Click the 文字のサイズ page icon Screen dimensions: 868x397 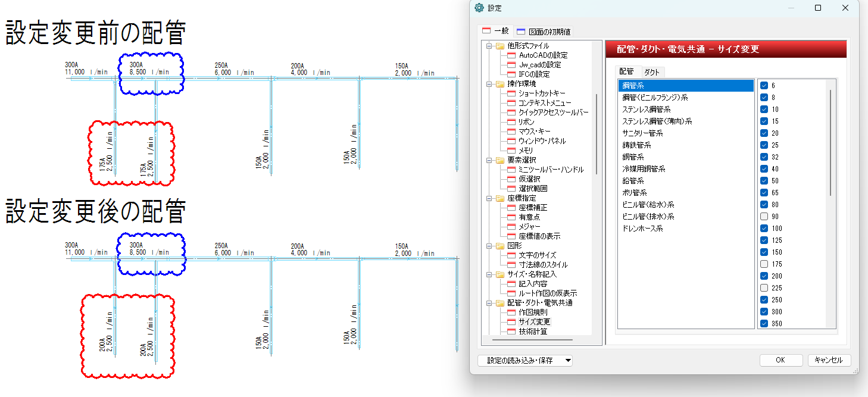pyautogui.click(x=511, y=255)
